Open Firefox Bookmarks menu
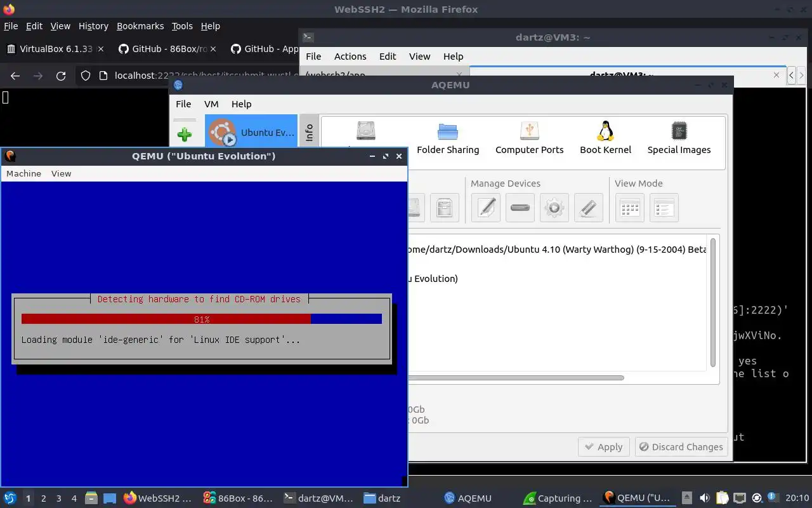 coord(140,26)
